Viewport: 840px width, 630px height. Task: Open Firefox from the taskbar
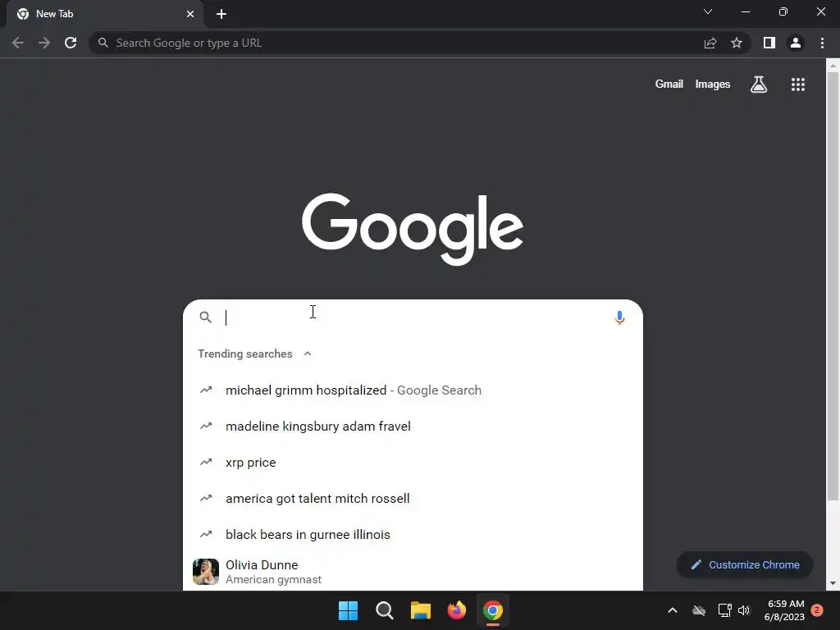point(456,610)
